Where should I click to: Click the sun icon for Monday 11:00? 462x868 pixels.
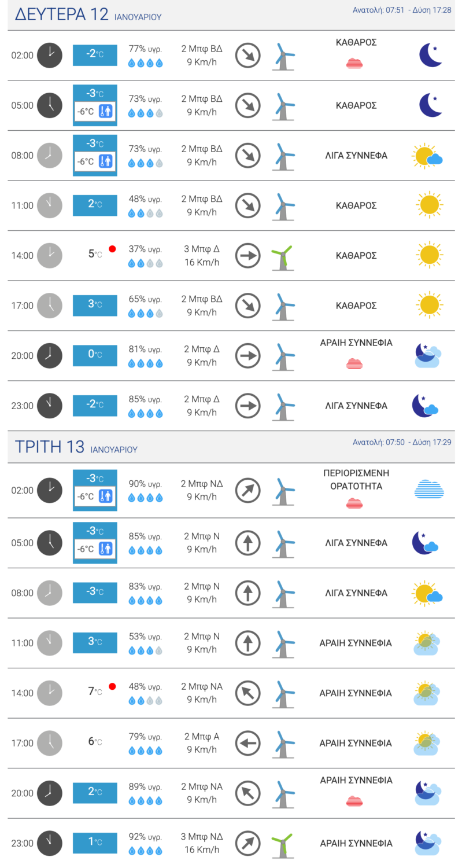(x=429, y=205)
